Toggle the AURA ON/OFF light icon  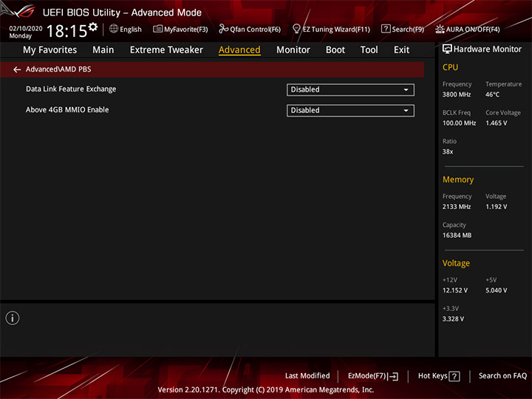pos(440,29)
